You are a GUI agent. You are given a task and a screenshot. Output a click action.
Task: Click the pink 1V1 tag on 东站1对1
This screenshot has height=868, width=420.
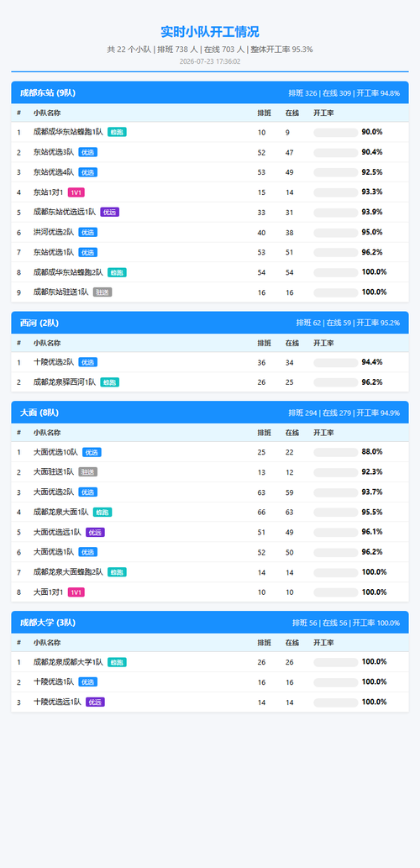pos(76,192)
